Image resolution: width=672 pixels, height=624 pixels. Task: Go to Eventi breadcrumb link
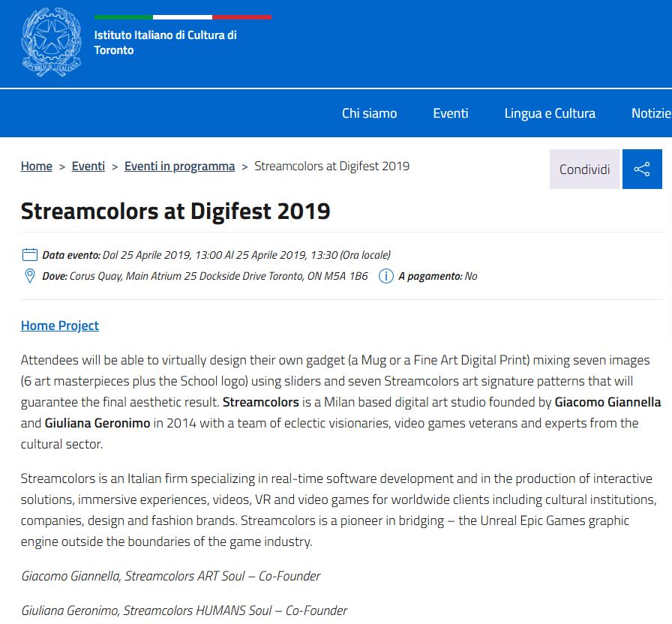(x=88, y=166)
